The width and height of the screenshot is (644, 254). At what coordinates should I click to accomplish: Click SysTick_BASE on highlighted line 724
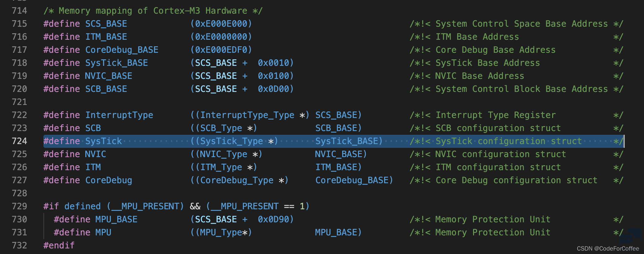(347, 141)
